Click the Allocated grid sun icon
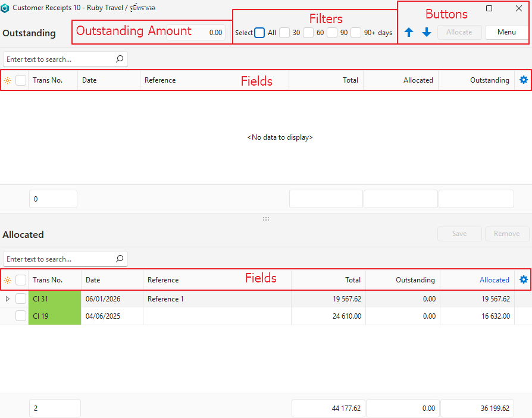The width and height of the screenshot is (532, 418). tap(8, 280)
